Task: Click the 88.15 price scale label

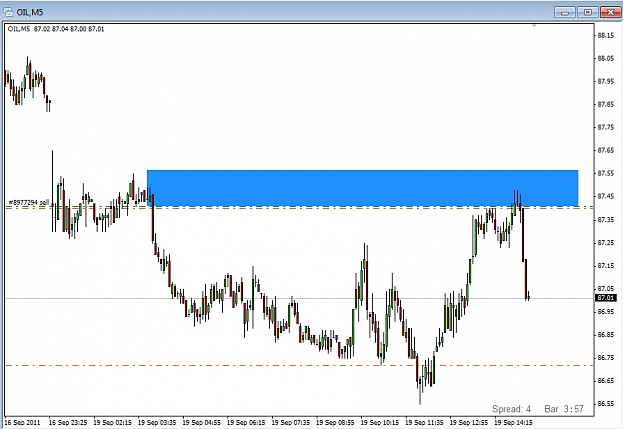Action: 605,35
